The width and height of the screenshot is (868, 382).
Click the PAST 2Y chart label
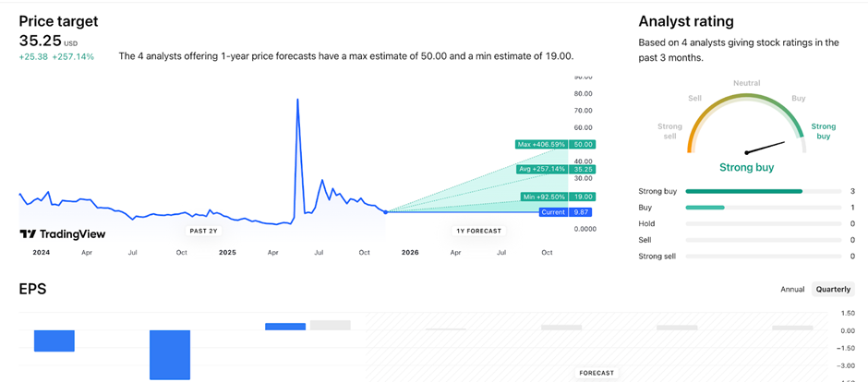pos(204,231)
